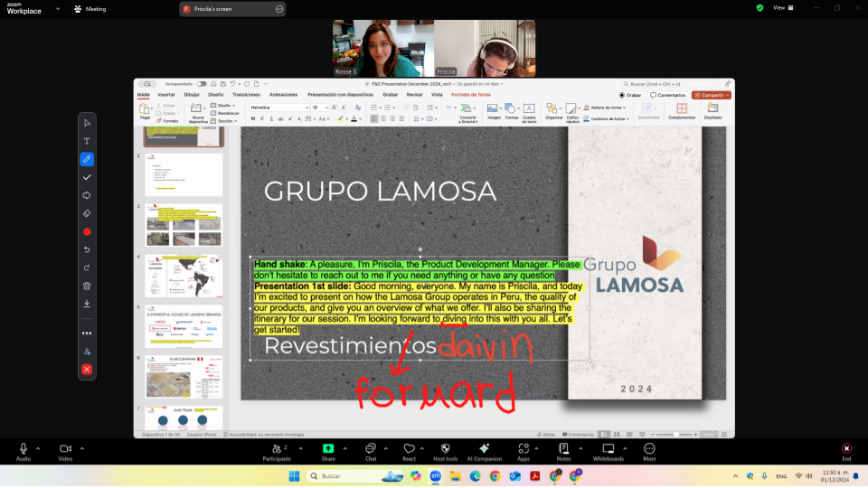Select the Stamp checkmark annotation tool
Screen dimensions: 868x488
point(87,178)
